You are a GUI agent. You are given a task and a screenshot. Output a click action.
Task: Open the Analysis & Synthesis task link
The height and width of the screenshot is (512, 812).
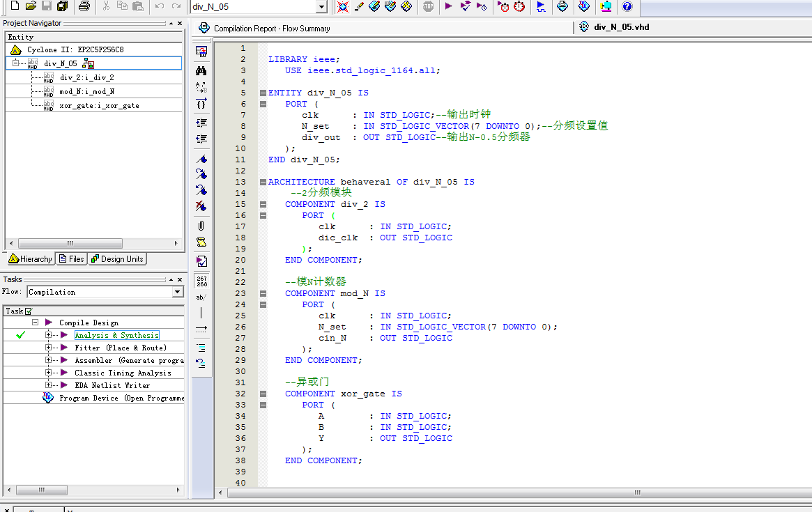pos(116,335)
